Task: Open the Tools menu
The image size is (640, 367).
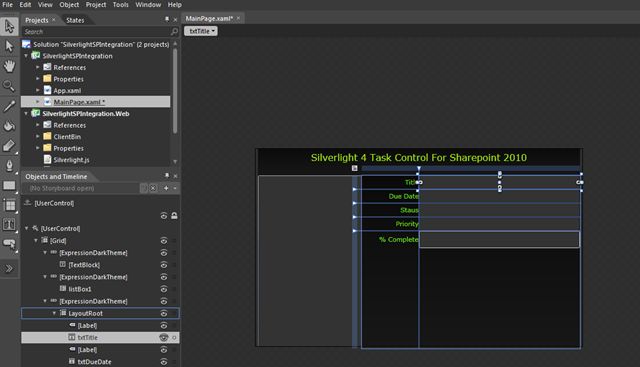Action: pyautogui.click(x=121, y=4)
